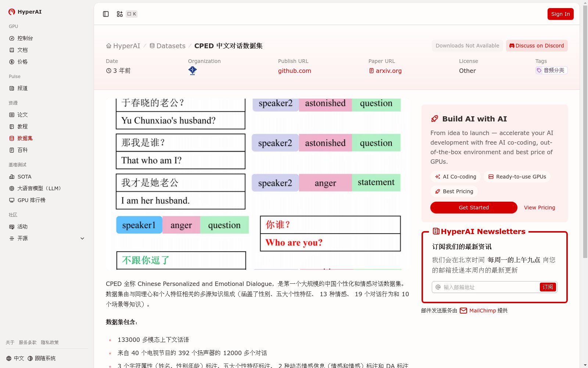The image size is (588, 368).
Task: Click the 开源 menu icon
Action: pyautogui.click(x=12, y=238)
